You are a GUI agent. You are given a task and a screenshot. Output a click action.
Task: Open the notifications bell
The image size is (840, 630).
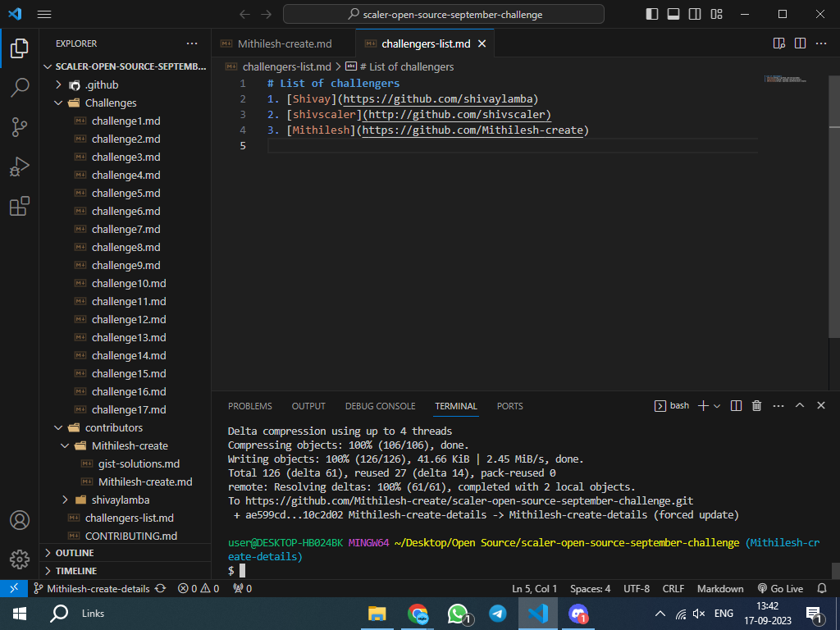coord(821,588)
